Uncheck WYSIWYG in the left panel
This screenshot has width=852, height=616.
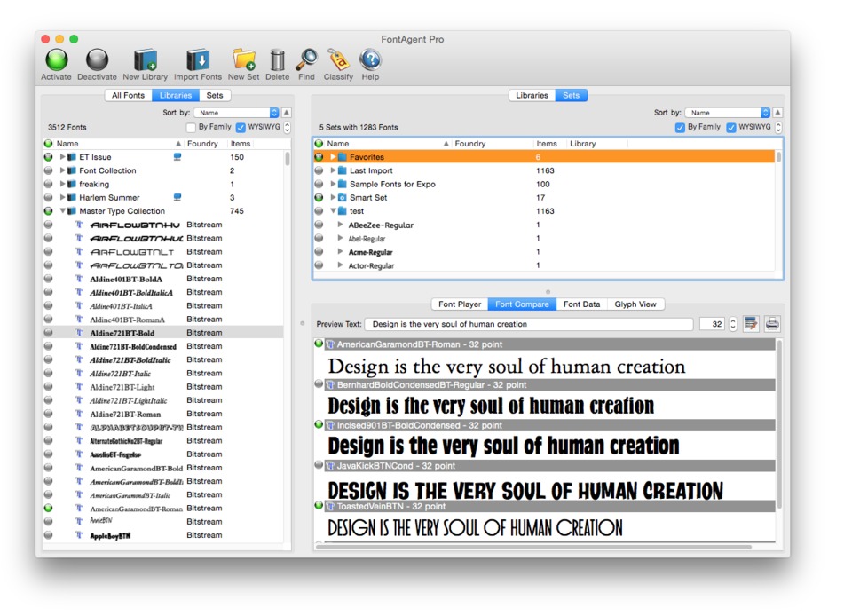pyautogui.click(x=241, y=128)
